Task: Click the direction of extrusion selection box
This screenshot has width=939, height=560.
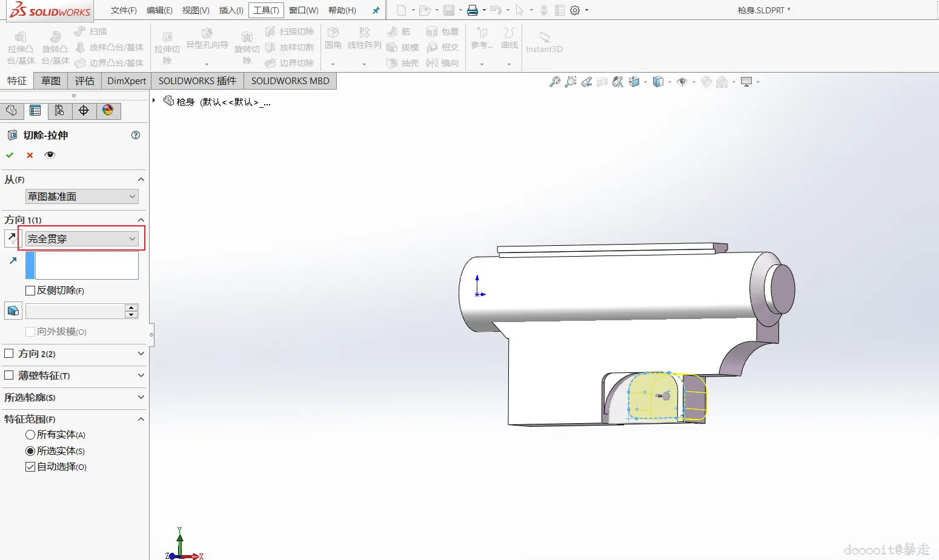Action: click(x=87, y=265)
